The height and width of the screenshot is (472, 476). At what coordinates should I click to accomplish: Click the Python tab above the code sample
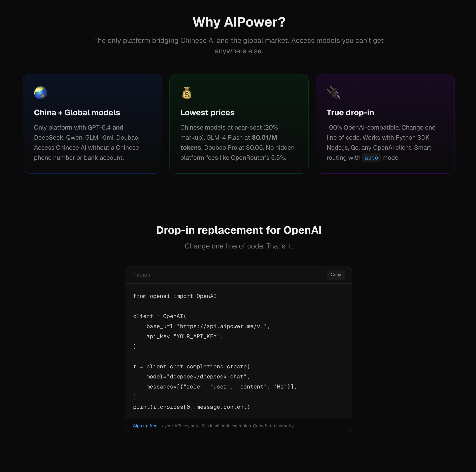pyautogui.click(x=142, y=275)
